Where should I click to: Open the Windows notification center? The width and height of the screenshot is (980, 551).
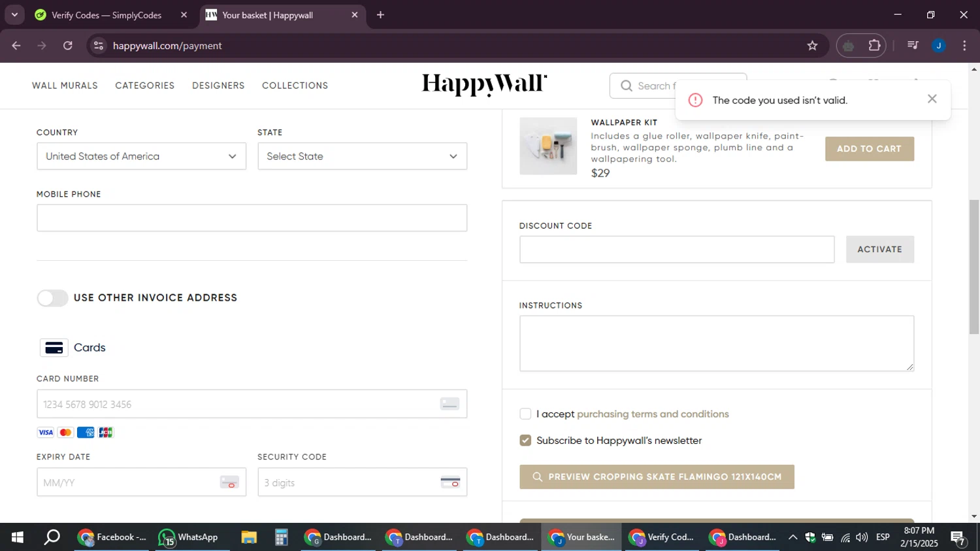(x=958, y=538)
